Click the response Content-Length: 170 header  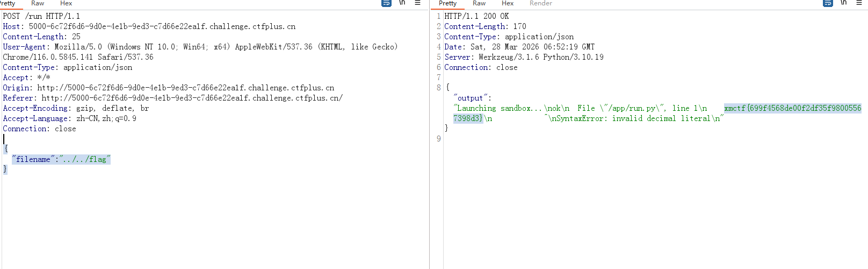tap(486, 26)
